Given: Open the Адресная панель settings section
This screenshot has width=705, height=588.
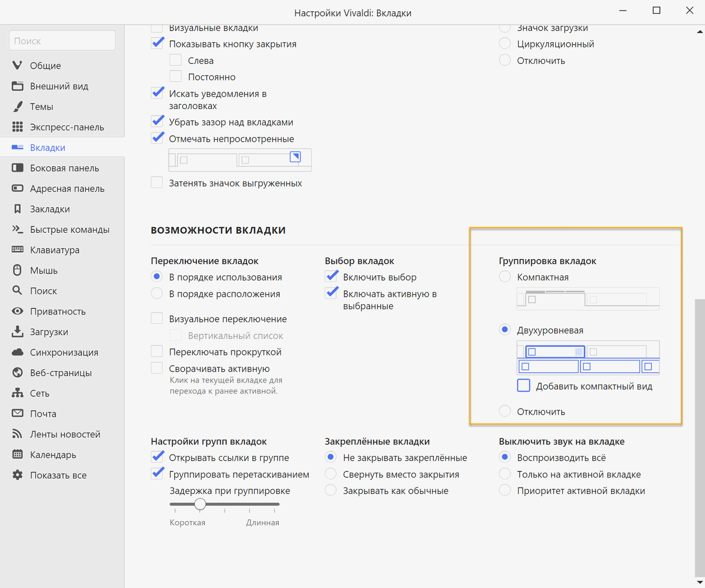Looking at the screenshot, I should [67, 188].
